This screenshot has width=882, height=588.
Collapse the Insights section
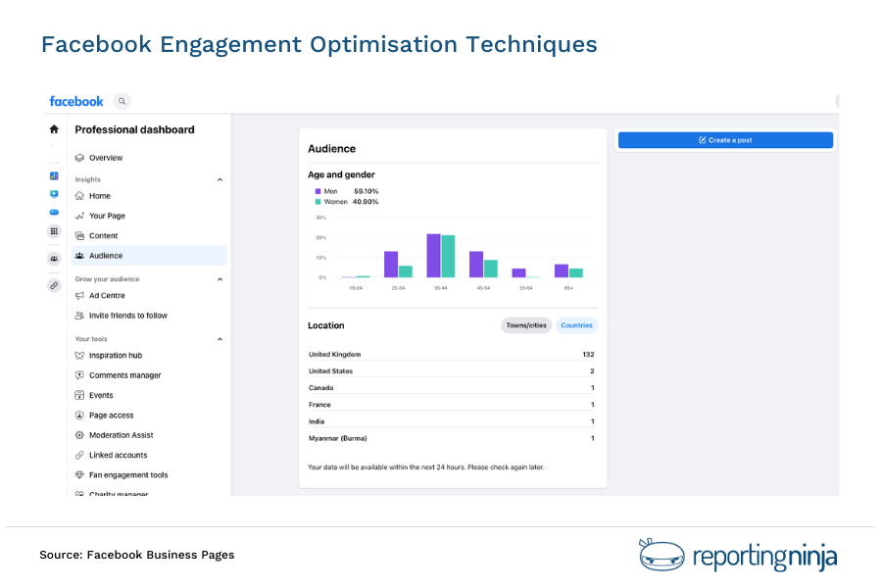point(220,179)
